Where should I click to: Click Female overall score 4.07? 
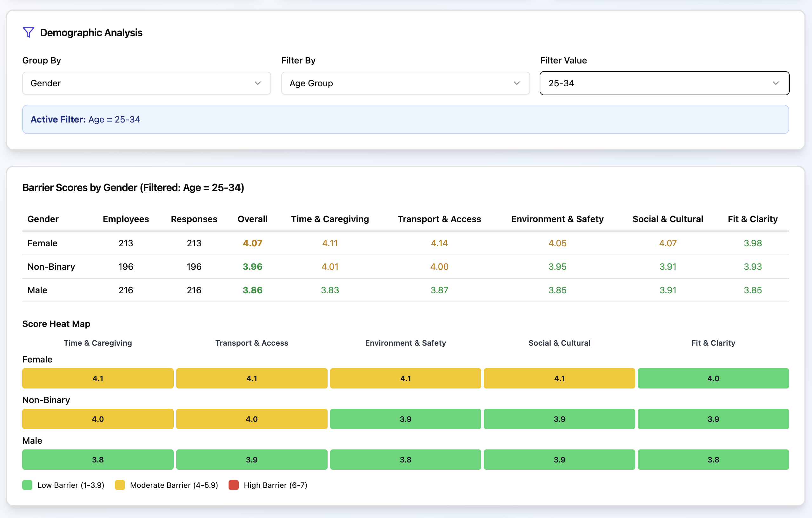[x=252, y=243]
